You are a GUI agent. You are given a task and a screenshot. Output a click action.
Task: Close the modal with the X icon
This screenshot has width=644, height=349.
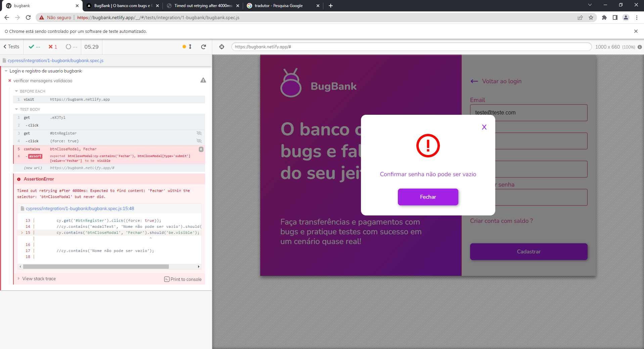point(484,127)
